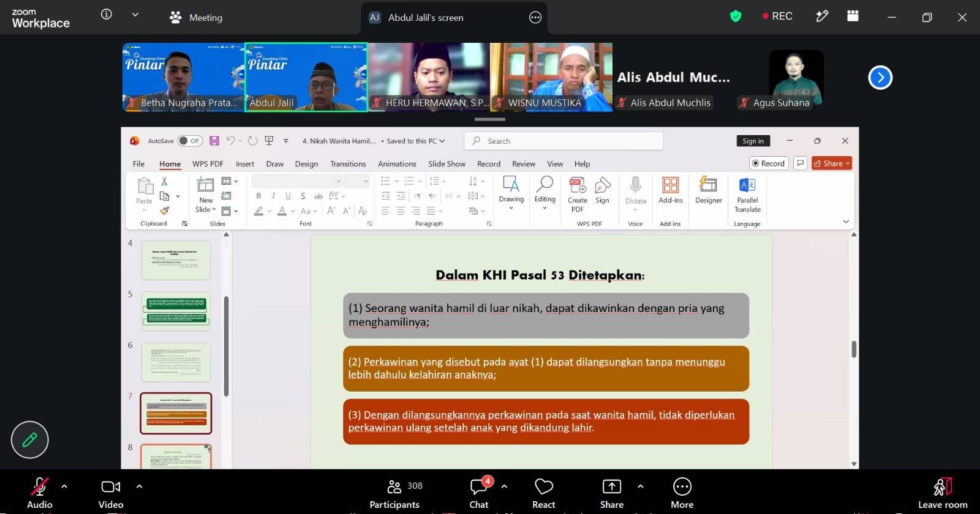Collapse the ribbon chevron

click(x=846, y=222)
